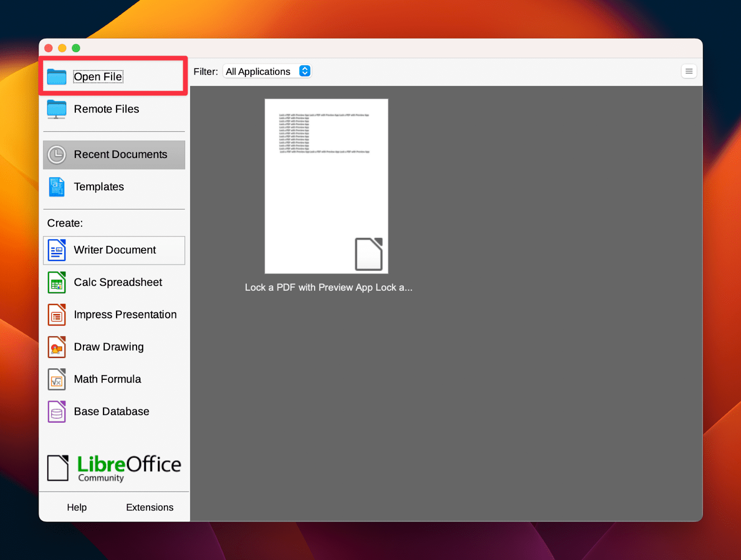Close the LibreOffice window with red button
The height and width of the screenshot is (560, 741).
49,48
